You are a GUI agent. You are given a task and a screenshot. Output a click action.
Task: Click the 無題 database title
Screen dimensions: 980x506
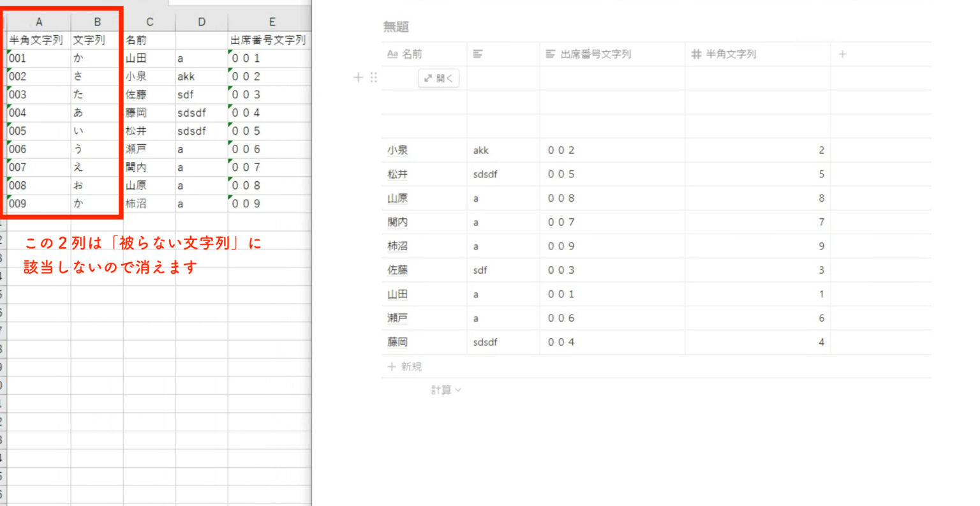[x=396, y=27]
